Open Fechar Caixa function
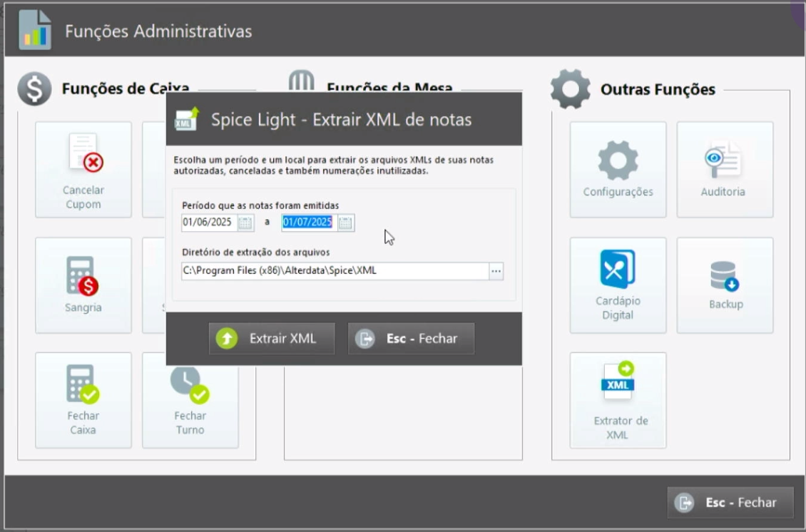 click(x=83, y=400)
